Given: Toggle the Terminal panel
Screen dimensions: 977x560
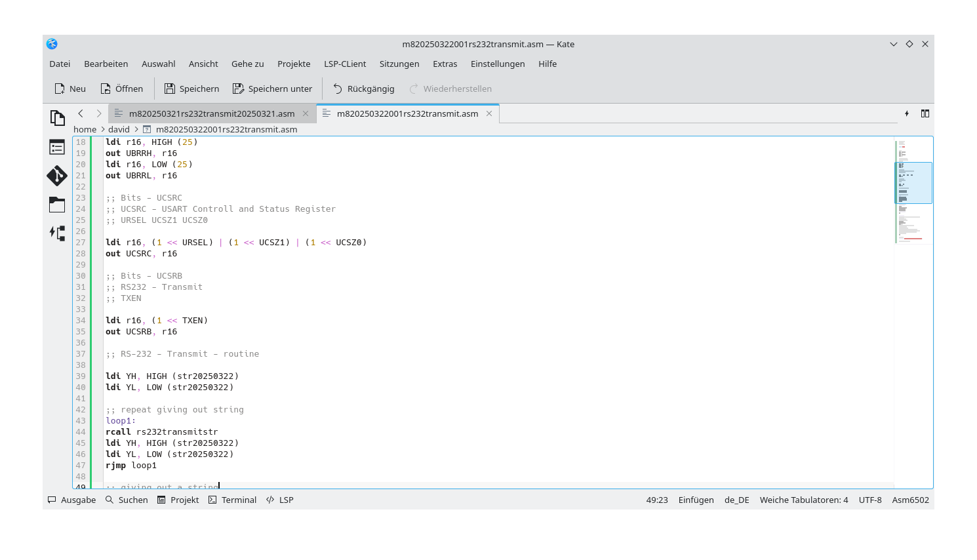Looking at the screenshot, I should coord(232,500).
